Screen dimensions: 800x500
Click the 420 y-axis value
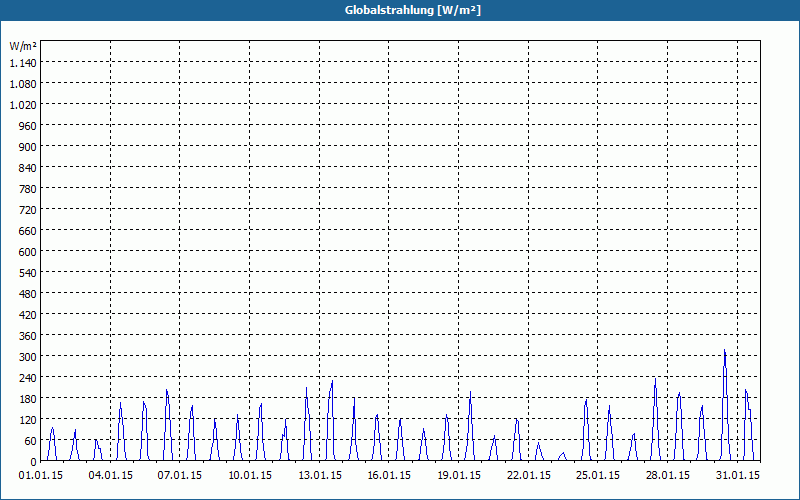click(27, 315)
